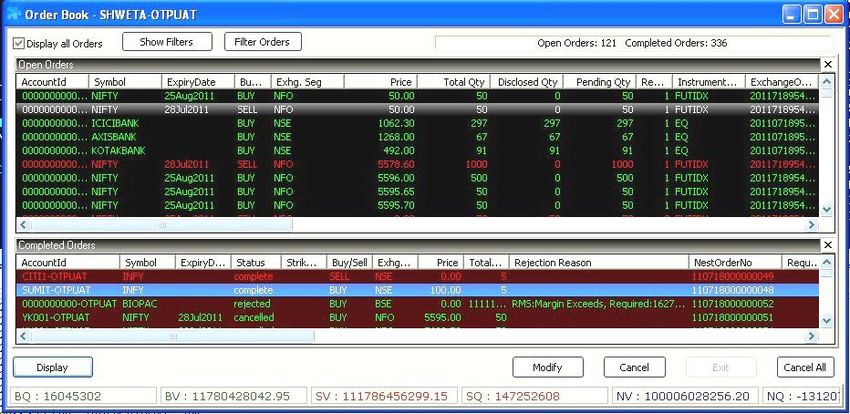Select the AXISBANK order row

point(417,137)
